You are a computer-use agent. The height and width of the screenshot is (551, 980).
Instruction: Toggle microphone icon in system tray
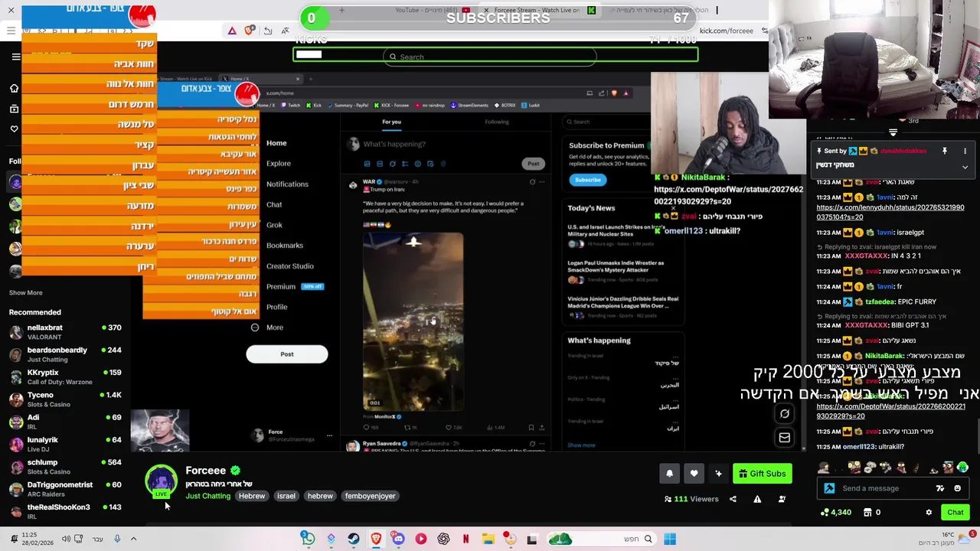tap(117, 540)
